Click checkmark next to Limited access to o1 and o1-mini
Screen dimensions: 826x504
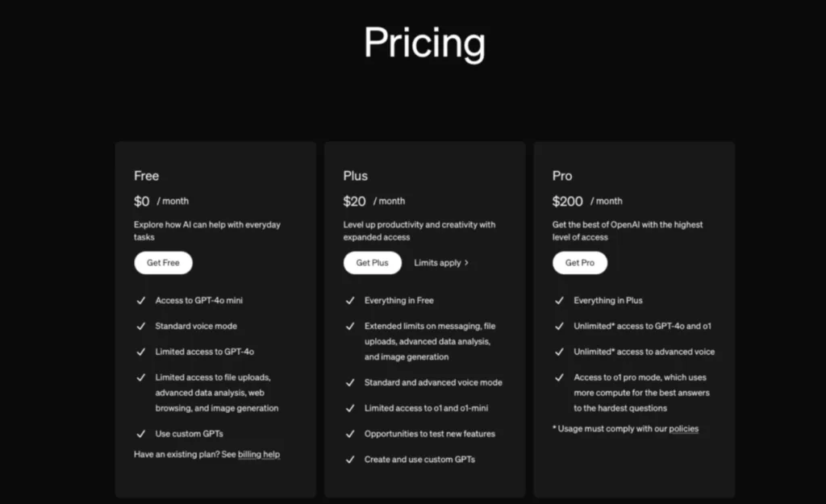tap(350, 408)
